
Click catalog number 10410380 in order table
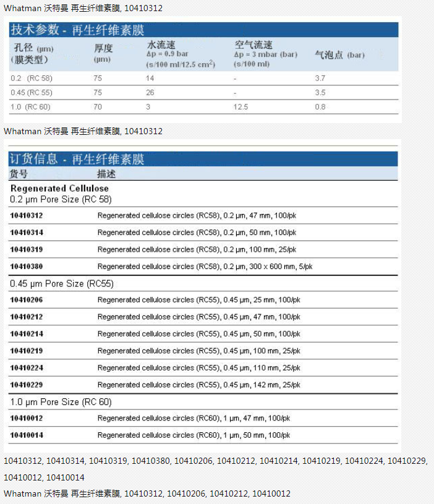(27, 267)
